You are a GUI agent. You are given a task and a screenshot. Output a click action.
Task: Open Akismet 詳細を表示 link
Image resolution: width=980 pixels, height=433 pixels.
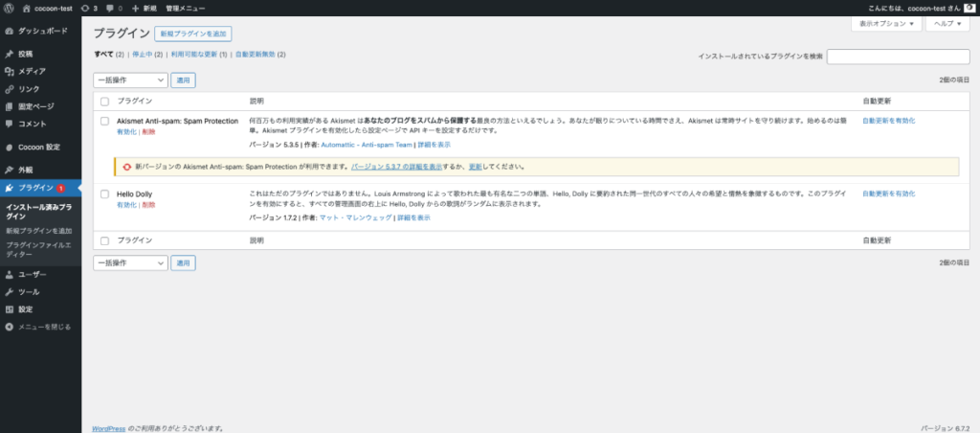click(434, 145)
